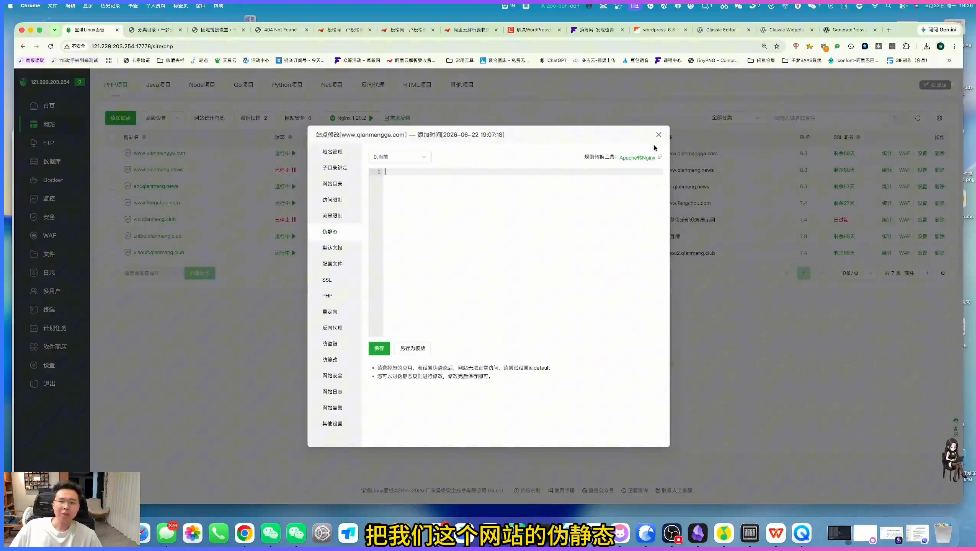Image resolution: width=980 pixels, height=551 pixels.
Task: Click 数据库 icon in sidebar
Action: coord(34,161)
